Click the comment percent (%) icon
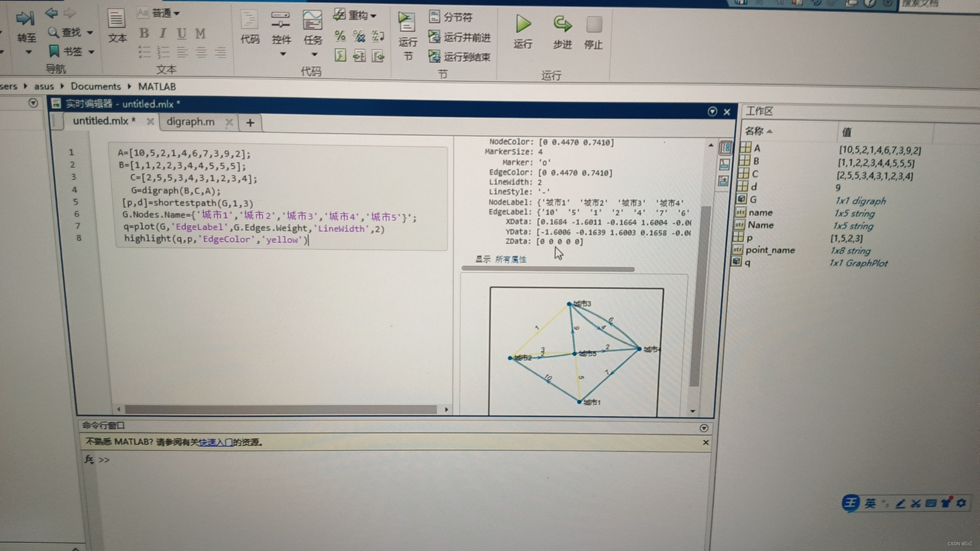This screenshot has height=551, width=980. pos(340,36)
